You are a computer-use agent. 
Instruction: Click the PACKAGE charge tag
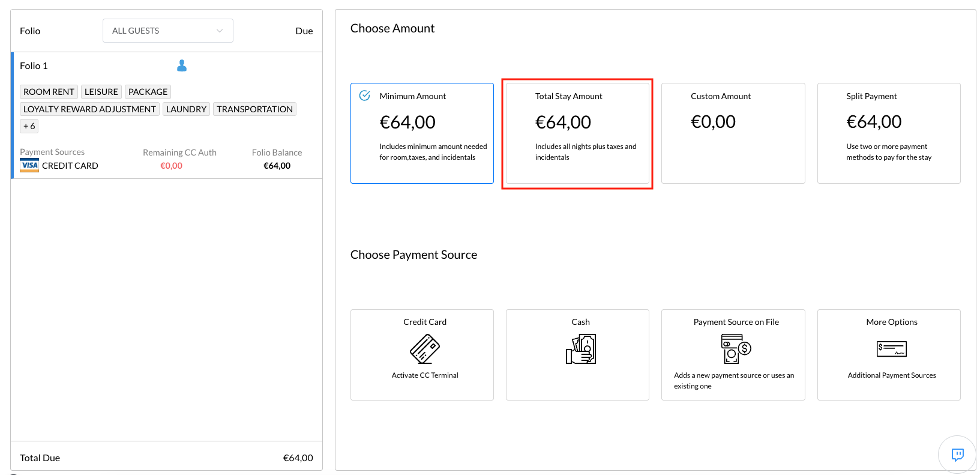pyautogui.click(x=148, y=92)
